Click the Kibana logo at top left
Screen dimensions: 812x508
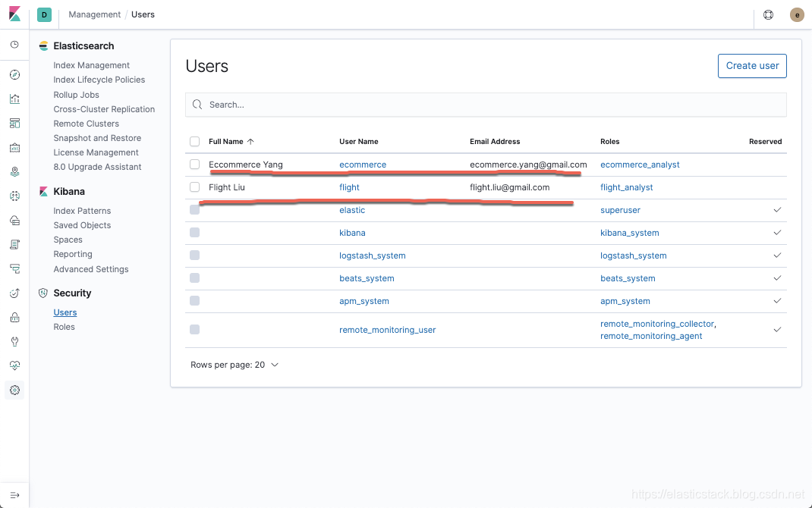14,14
